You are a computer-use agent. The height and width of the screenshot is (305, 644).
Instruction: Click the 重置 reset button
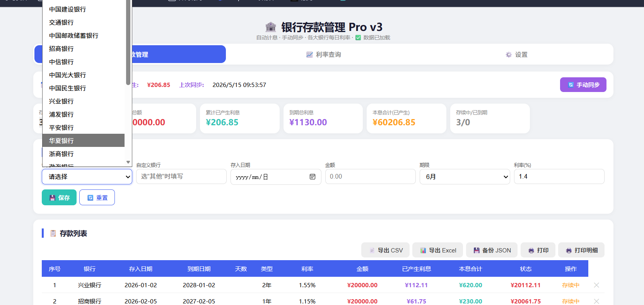tap(97, 198)
